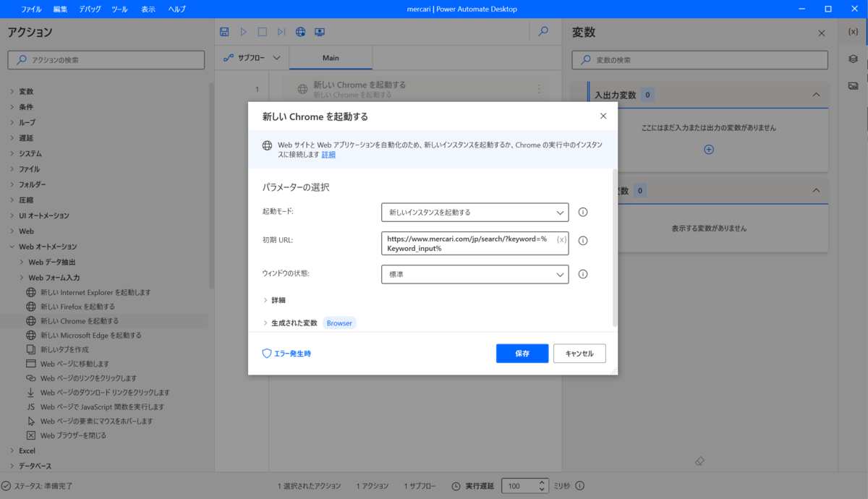This screenshot has width=868, height=499.
Task: Open エラー発生時 settings
Action: tap(286, 354)
